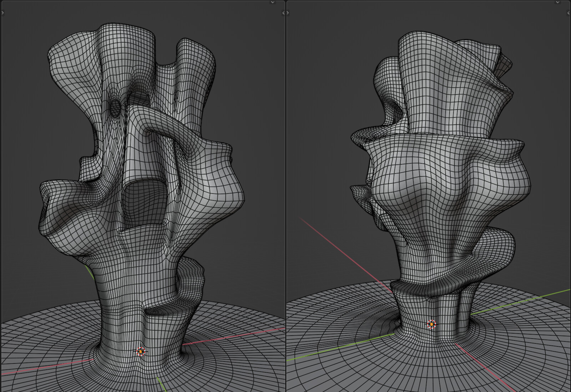The image size is (571, 392).
Task: Click the divider between the two viewports
Action: click(x=285, y=196)
